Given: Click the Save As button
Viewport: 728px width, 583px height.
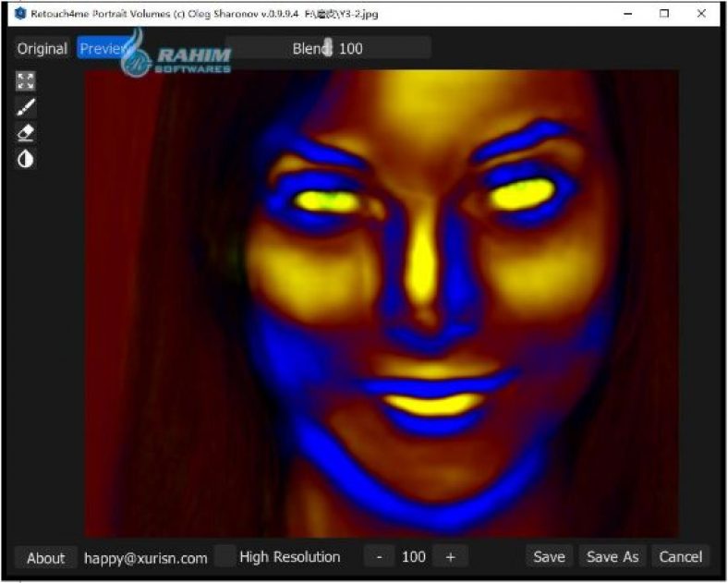Looking at the screenshot, I should click(x=613, y=556).
